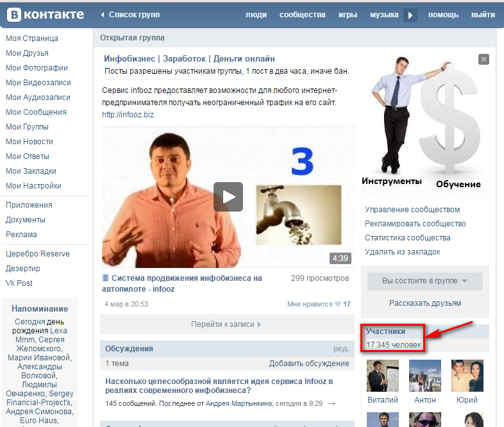The height and width of the screenshot is (427, 504).
Task: Open Мои Группы
Action: coord(27,127)
